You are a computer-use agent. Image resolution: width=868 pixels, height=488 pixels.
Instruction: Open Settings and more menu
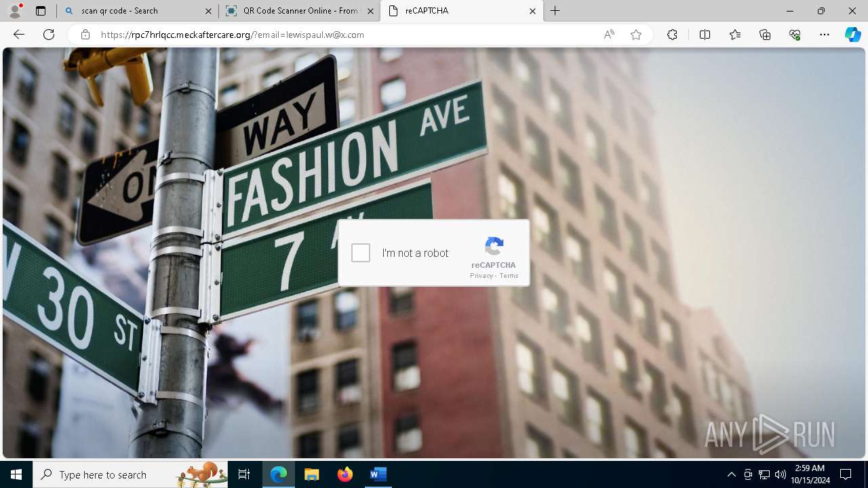coord(825,35)
